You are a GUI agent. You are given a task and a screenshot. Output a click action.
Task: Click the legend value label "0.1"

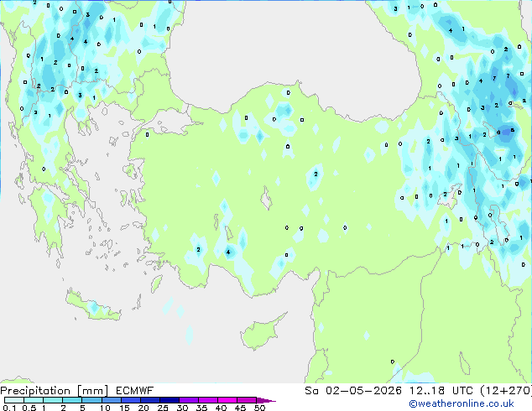click(9, 408)
